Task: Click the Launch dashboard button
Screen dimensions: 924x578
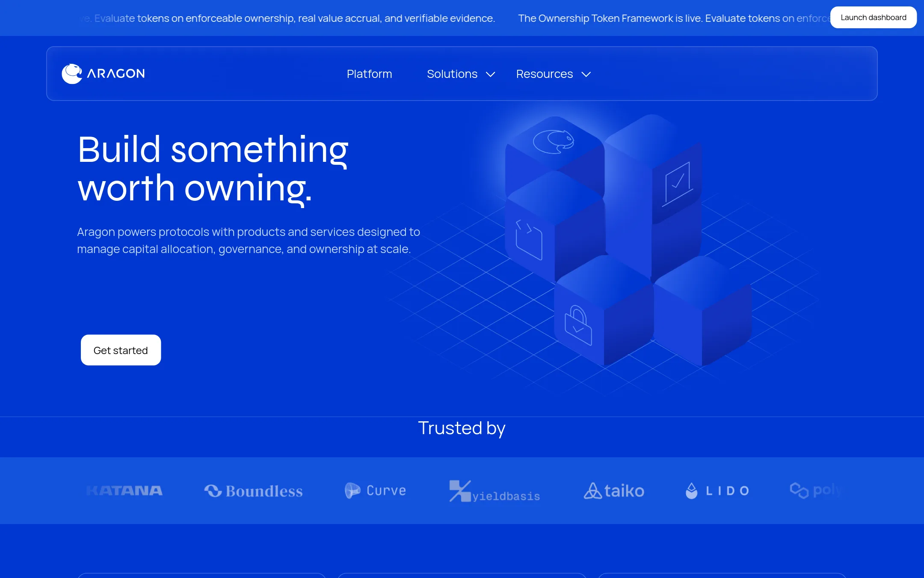Action: coord(873,18)
